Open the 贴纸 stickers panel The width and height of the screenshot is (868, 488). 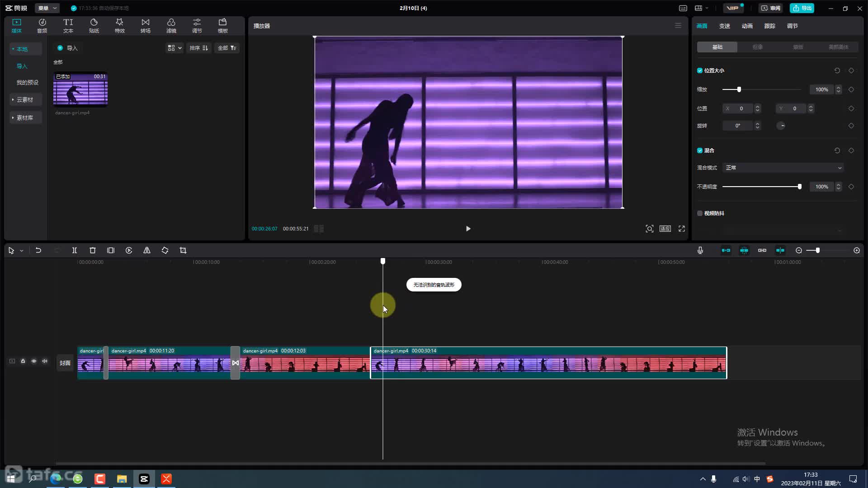[x=94, y=26]
